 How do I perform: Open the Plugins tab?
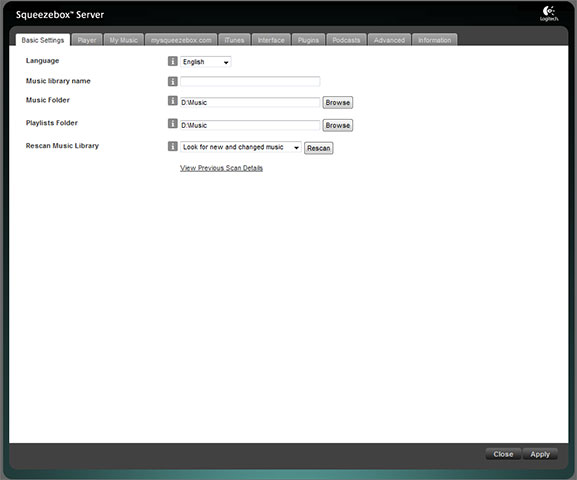[308, 40]
